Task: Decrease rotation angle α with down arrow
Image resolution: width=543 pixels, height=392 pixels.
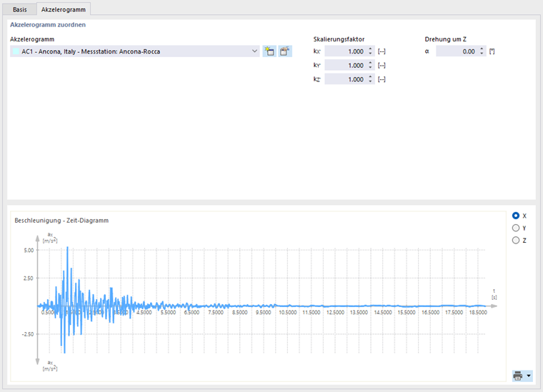Action: pos(482,54)
